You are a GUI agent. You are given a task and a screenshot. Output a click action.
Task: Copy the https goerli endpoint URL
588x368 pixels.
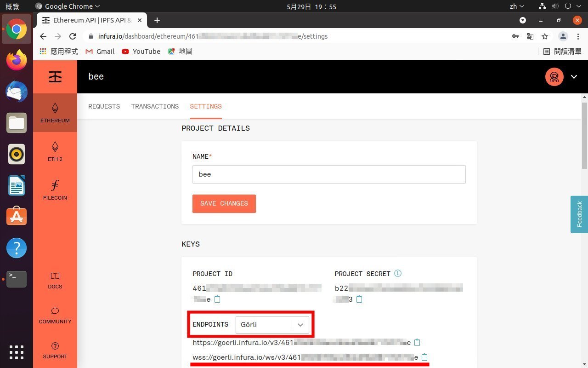[x=417, y=343]
